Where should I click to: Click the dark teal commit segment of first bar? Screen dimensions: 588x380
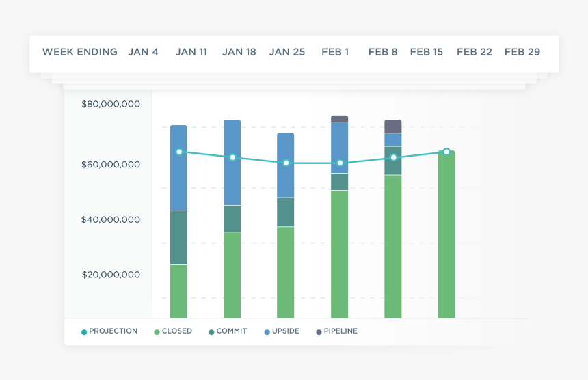pos(178,238)
